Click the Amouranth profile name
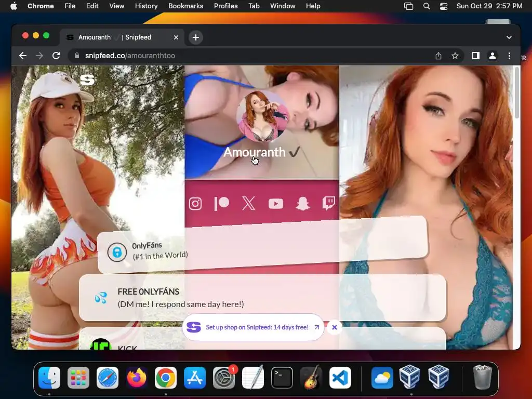The height and width of the screenshot is (399, 532). [x=254, y=152]
